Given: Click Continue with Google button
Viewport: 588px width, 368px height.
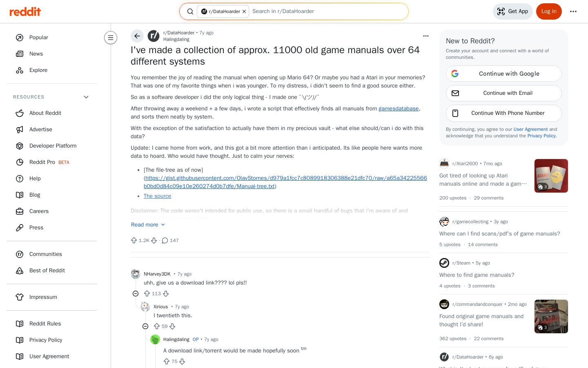Looking at the screenshot, I should (503, 74).
